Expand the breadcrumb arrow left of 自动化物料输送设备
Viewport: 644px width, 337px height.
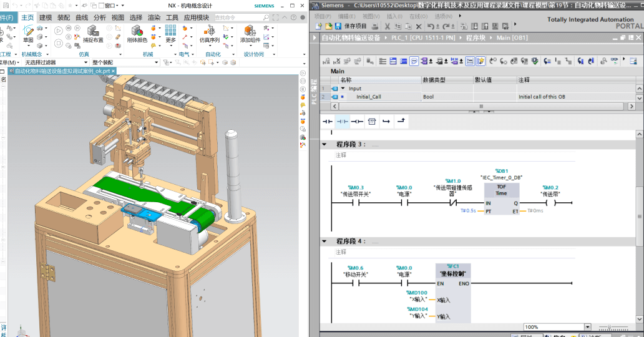[315, 37]
